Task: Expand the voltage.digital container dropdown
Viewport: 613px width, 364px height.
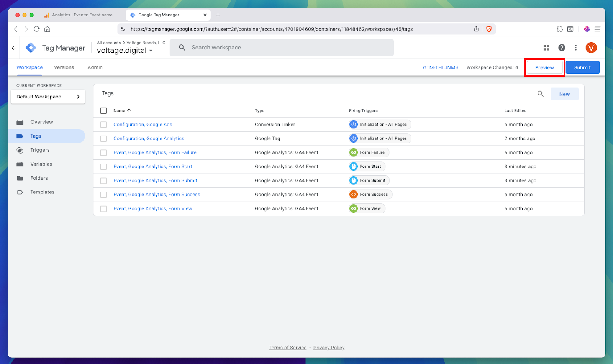Action: click(x=125, y=51)
